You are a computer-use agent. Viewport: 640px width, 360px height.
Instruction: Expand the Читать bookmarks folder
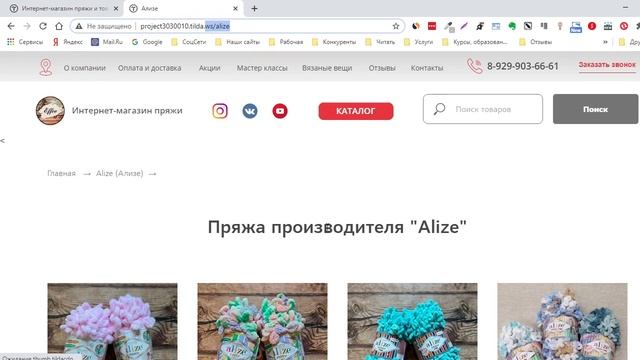[380, 42]
